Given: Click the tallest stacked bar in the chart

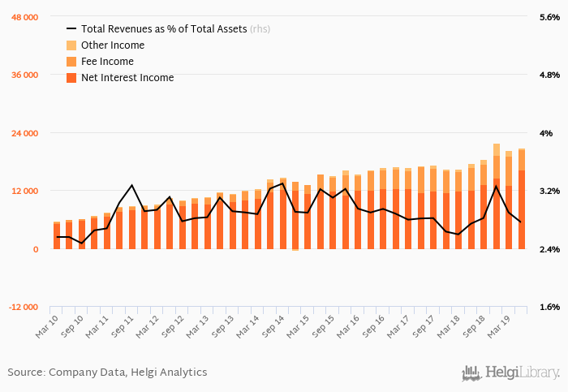Looking at the screenshot, I should pos(496,195).
